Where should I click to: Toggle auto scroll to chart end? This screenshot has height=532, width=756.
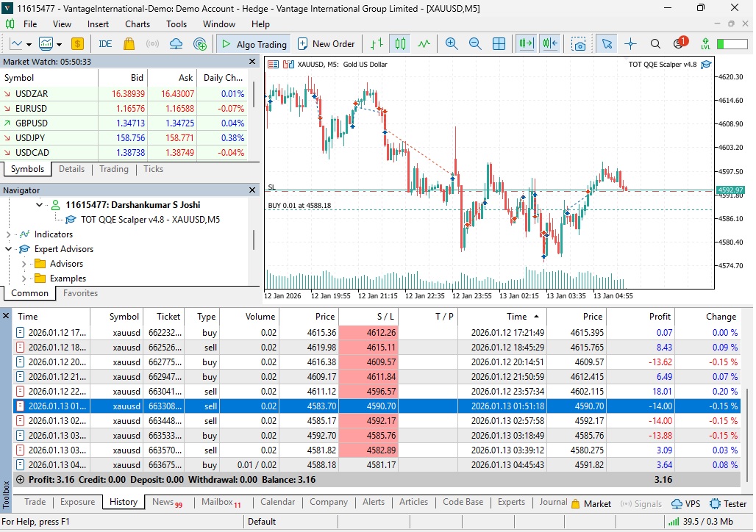click(526, 44)
